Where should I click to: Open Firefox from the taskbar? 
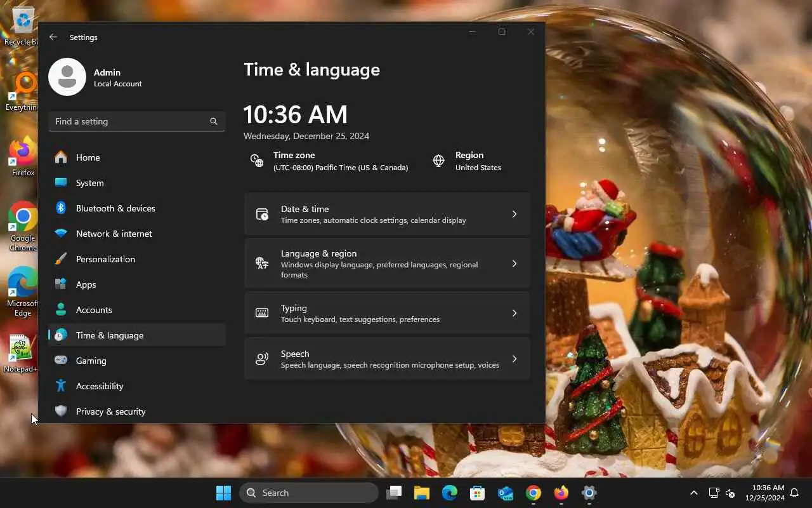click(561, 493)
